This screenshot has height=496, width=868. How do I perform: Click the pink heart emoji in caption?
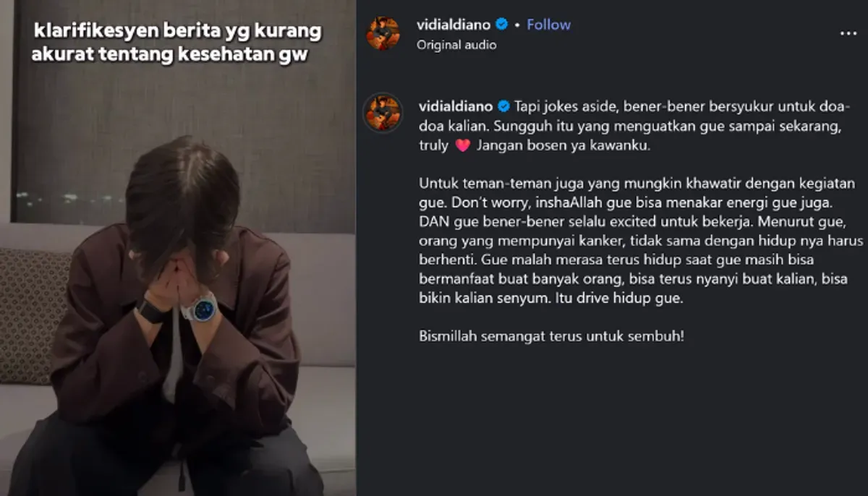(462, 145)
